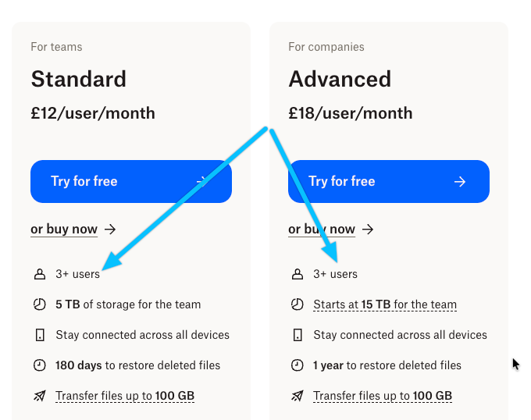Click the device icon in the Standard plan

(40, 335)
